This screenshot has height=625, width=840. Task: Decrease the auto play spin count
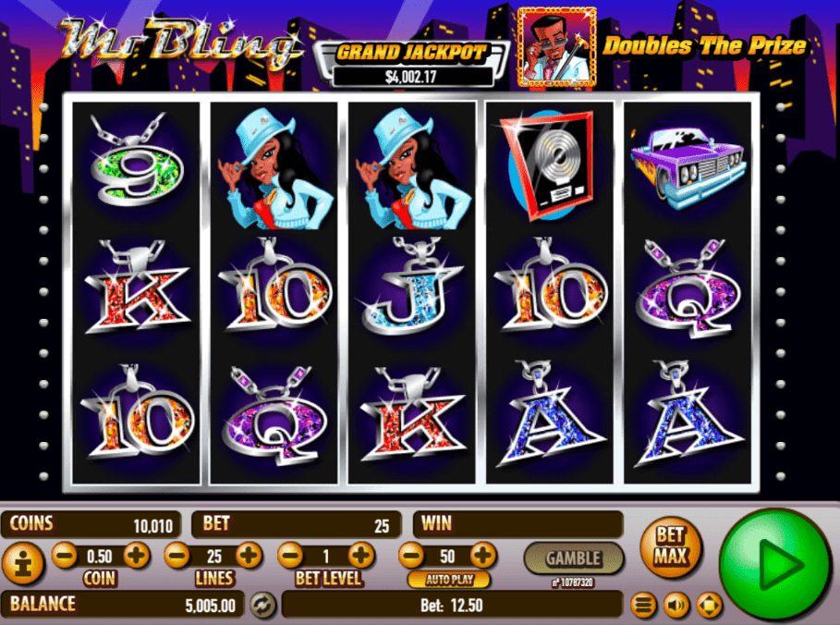coord(412,556)
